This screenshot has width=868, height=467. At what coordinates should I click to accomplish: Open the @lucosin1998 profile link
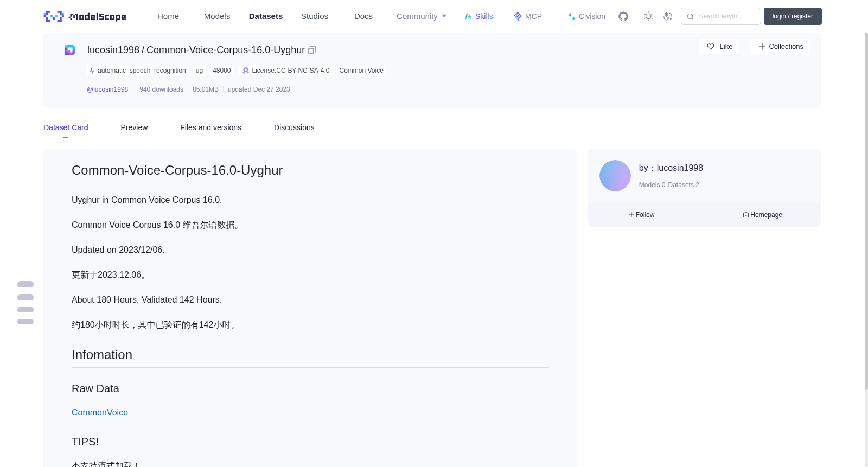click(x=107, y=89)
